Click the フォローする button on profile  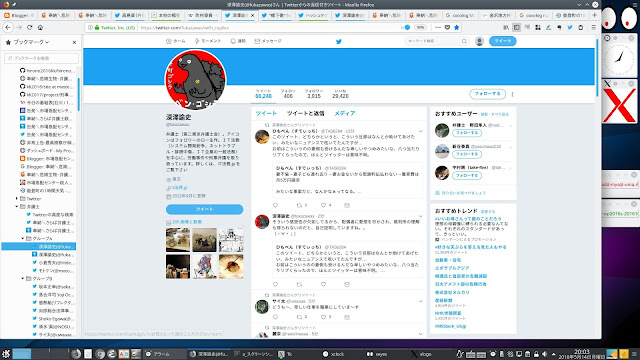pyautogui.click(x=487, y=94)
